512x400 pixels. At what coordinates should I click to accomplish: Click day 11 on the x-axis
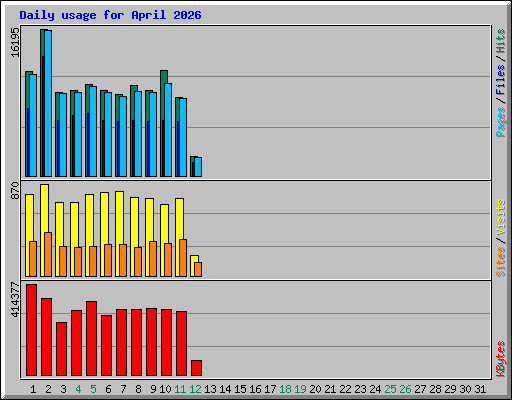pos(180,389)
